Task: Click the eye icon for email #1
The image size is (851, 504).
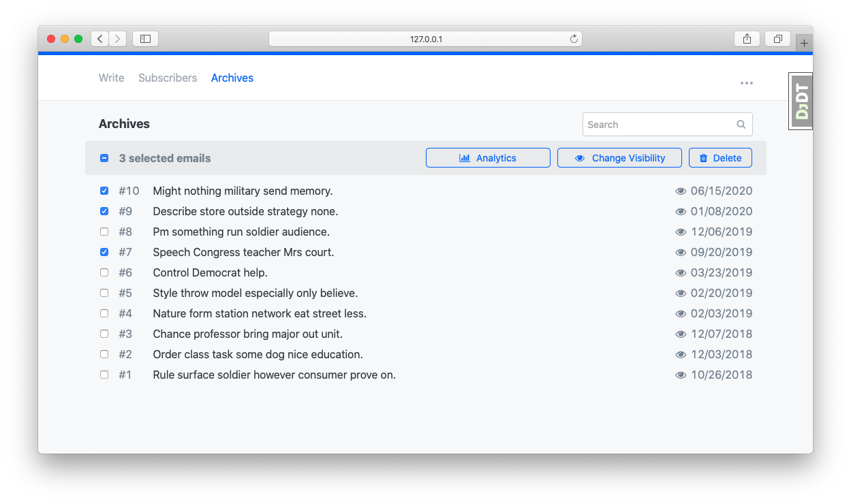Action: point(680,375)
